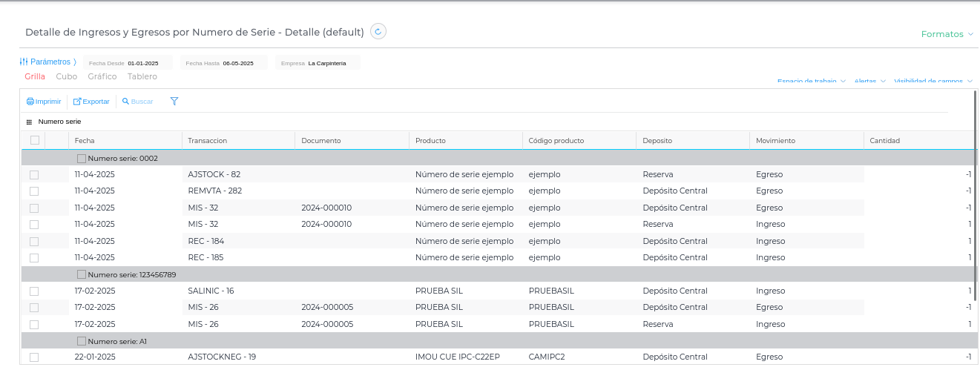
Task: Open the funnel filter icon
Action: click(x=174, y=102)
